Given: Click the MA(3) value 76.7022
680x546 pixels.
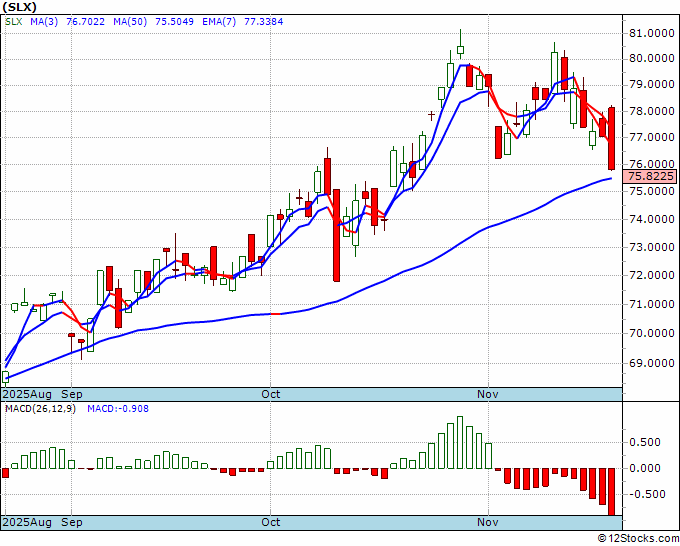Looking at the screenshot, I should [x=85, y=21].
